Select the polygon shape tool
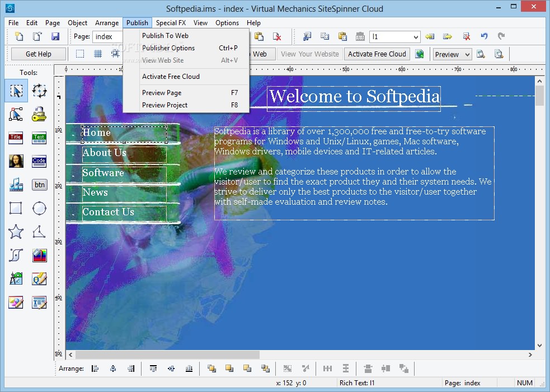Screen dimensions: 550x392 tap(39, 232)
